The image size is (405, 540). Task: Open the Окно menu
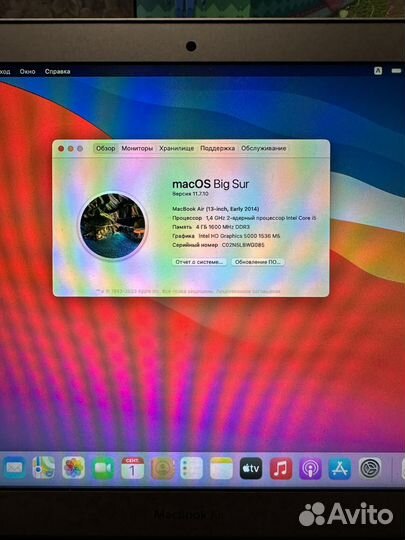click(27, 71)
